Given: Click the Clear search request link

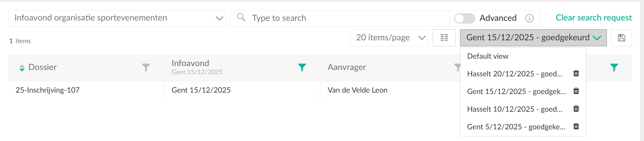Looking at the screenshot, I should coord(594,18).
